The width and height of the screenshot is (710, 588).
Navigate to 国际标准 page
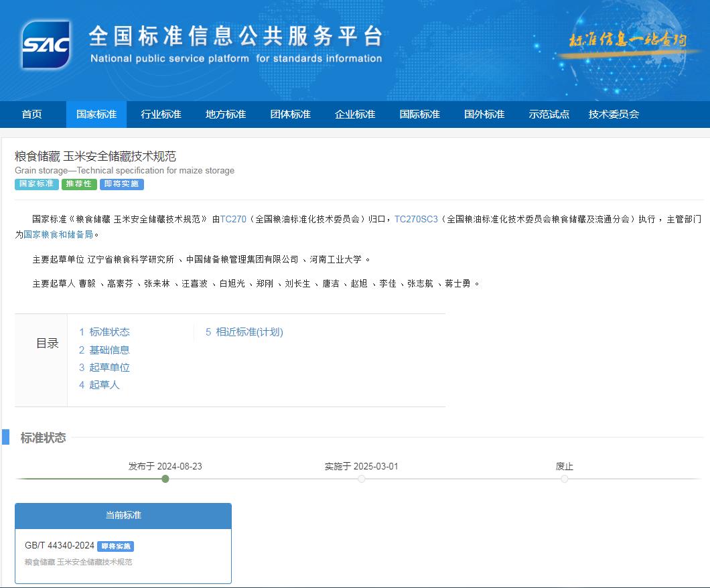pos(419,115)
